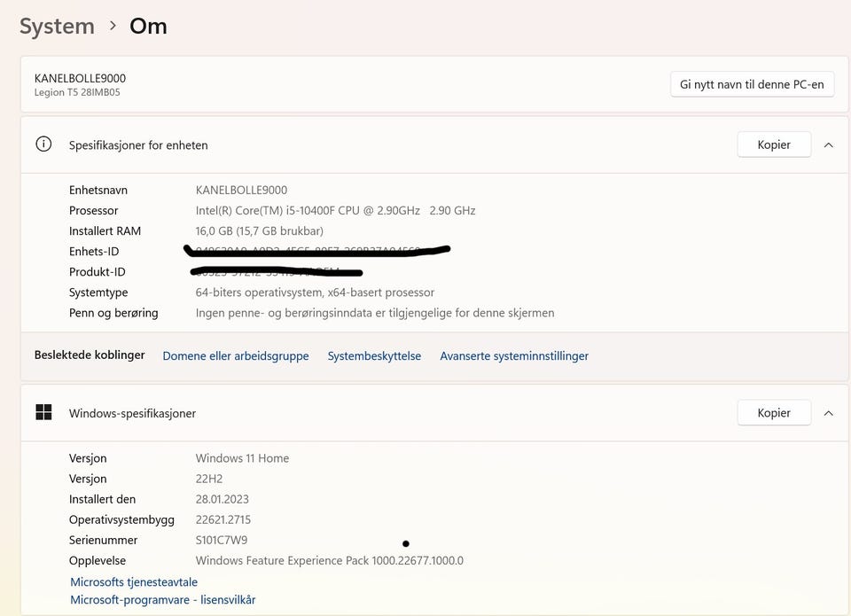851x616 pixels.
Task: Select the Windows Feature Experience Pack text
Action: tap(330, 561)
